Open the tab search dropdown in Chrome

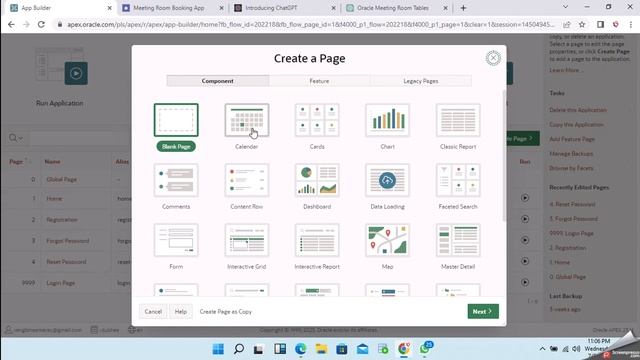pos(565,7)
